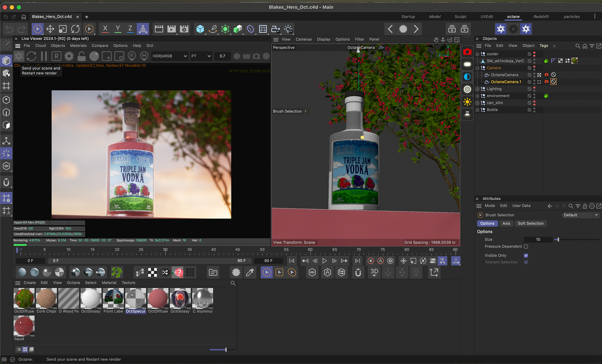Expand the cooler object in Objects

[477, 54]
